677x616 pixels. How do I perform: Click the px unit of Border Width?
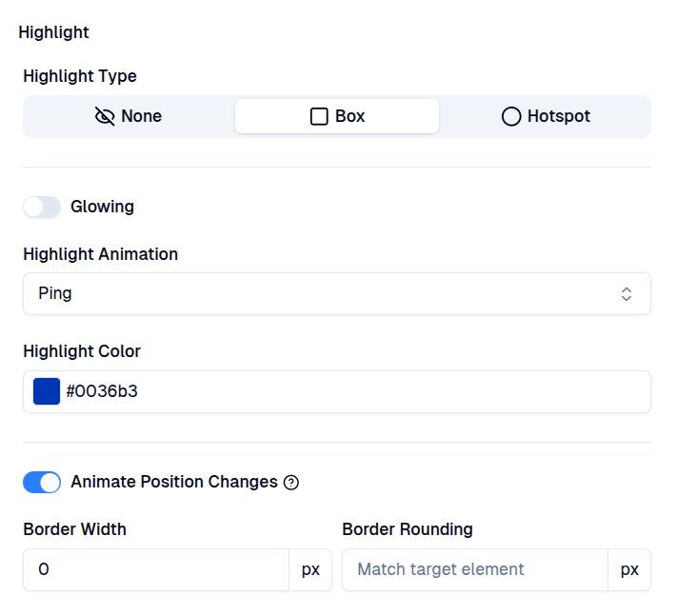[310, 569]
